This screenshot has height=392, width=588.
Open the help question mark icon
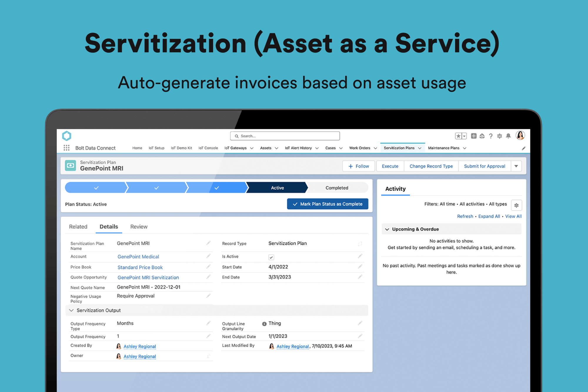point(491,136)
